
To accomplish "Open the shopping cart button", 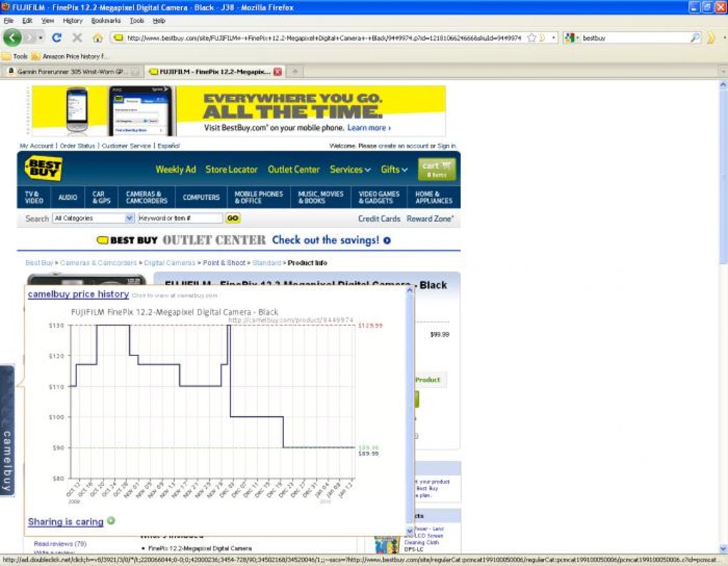I will coord(436,169).
